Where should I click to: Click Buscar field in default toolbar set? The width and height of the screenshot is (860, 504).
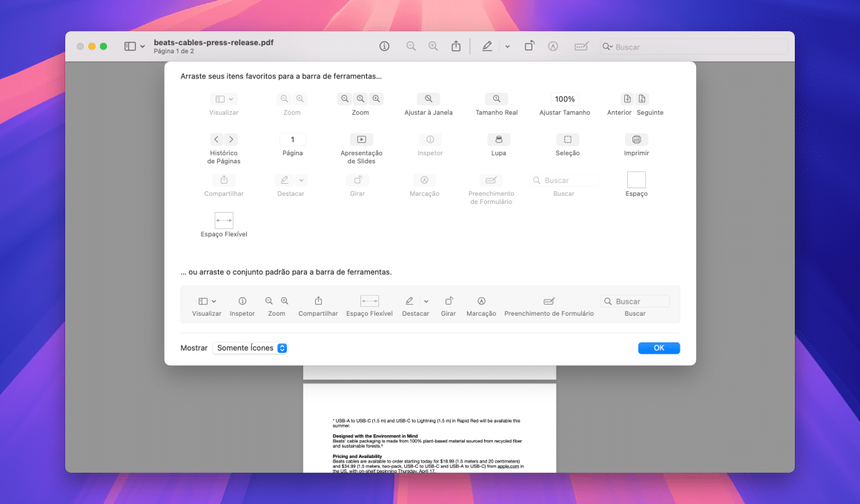pos(635,301)
